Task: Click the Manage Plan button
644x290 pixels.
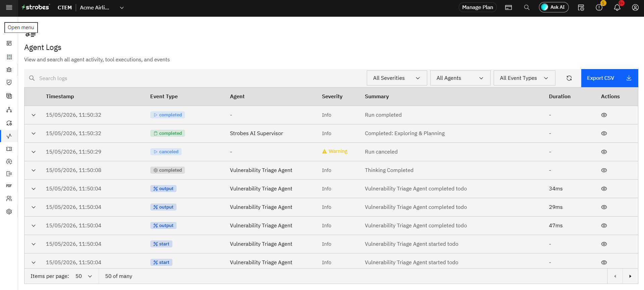Action: (x=478, y=7)
